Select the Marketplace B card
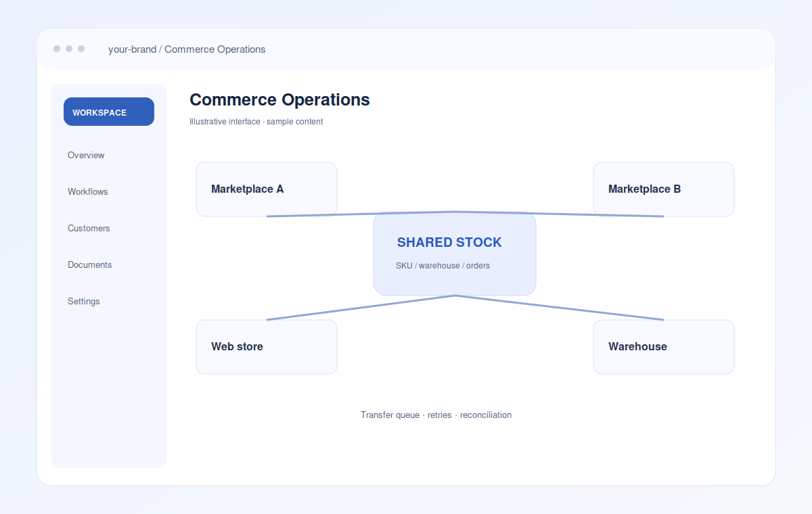The image size is (812, 514). pos(664,189)
